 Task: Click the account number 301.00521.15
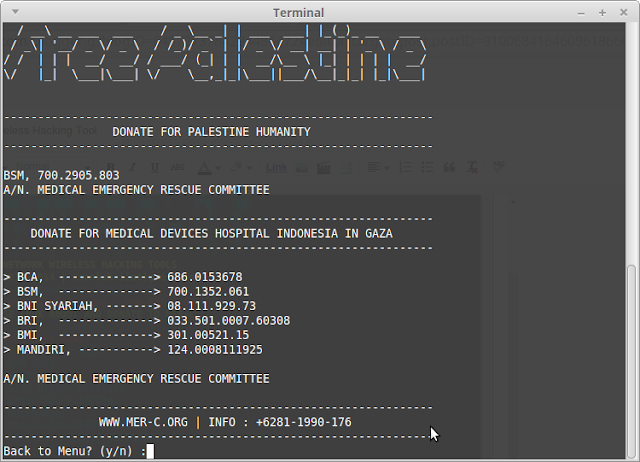tap(208, 335)
